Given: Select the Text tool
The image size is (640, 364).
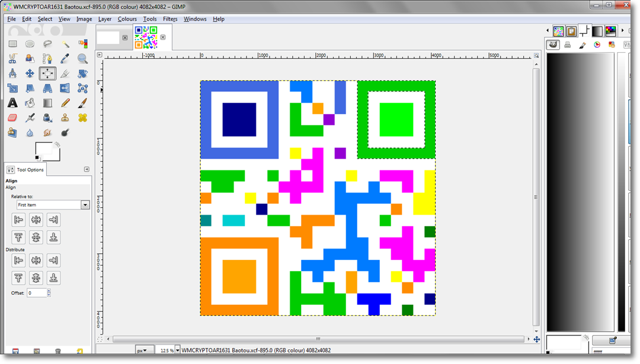Looking at the screenshot, I should pyautogui.click(x=12, y=103).
